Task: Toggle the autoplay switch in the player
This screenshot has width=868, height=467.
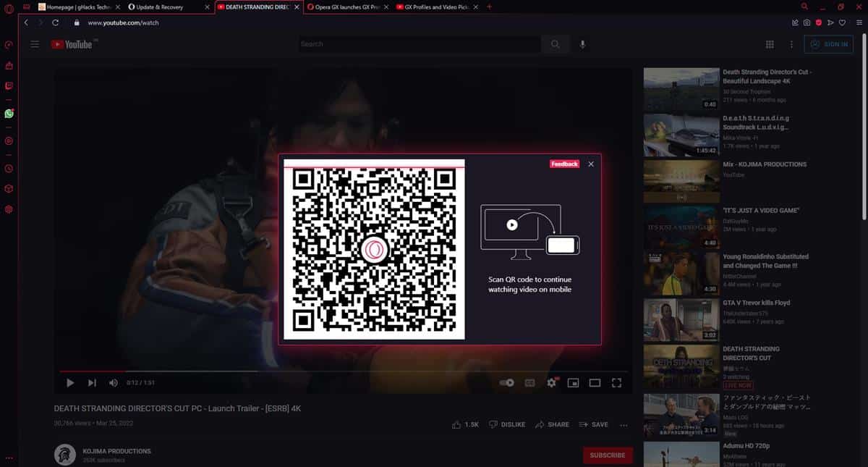Action: click(506, 382)
